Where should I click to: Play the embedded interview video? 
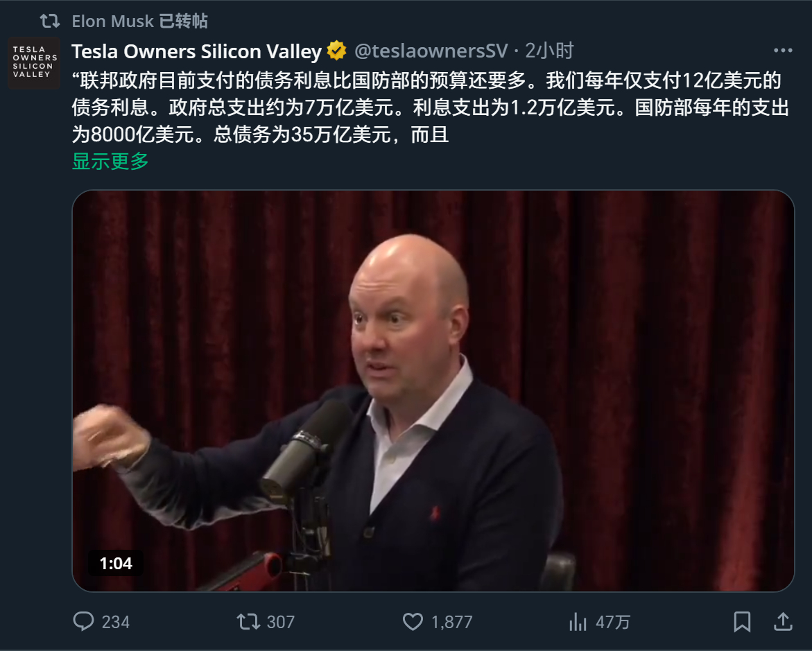tap(433, 391)
